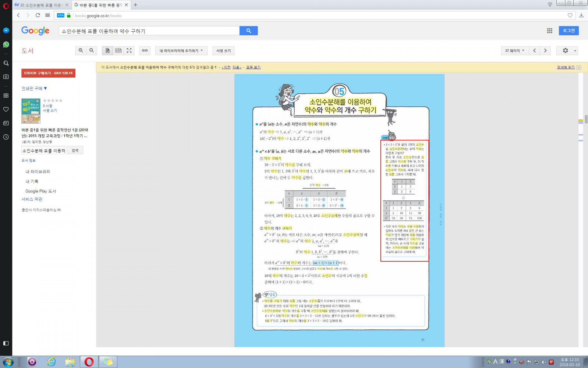Click EBOOK 구매하기 button

click(x=48, y=73)
